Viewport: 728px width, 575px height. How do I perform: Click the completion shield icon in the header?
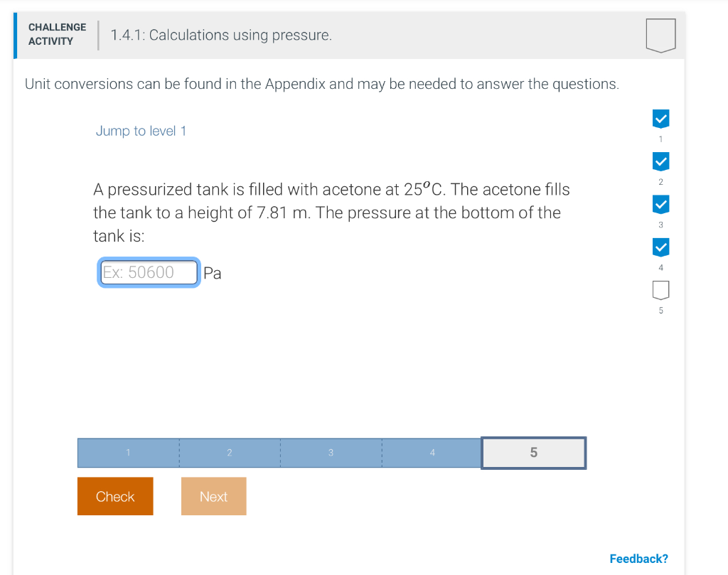(x=660, y=34)
